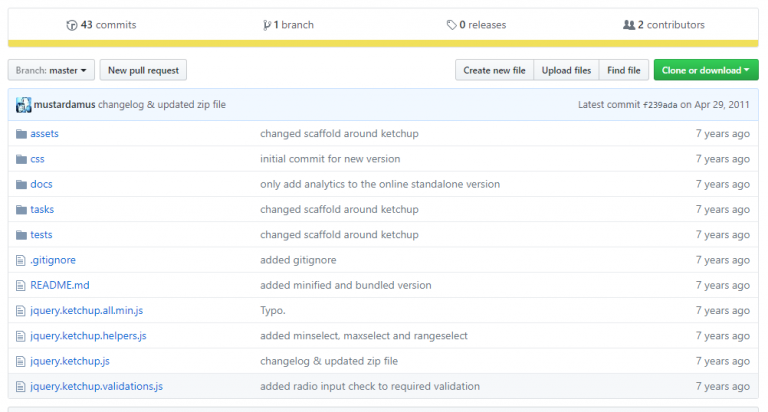Viewport: 768px width, 412px height.
Task: Expand the Clone or download menu
Action: tap(706, 70)
